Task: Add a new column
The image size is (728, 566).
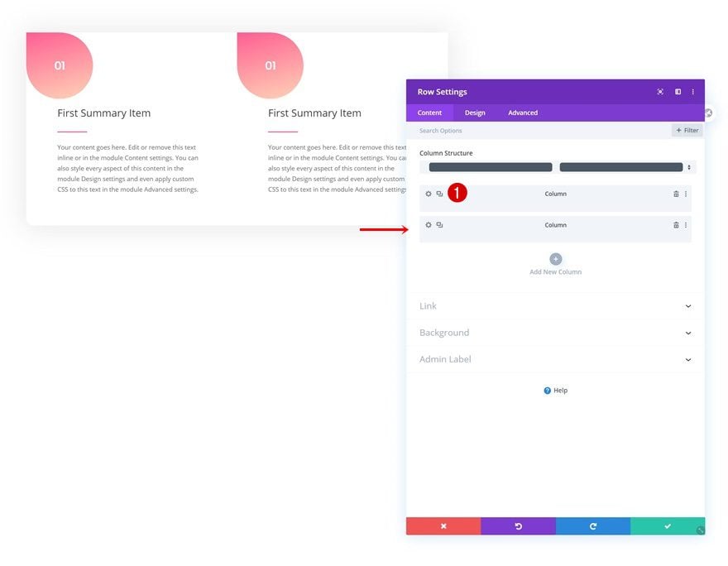Action: 555,259
